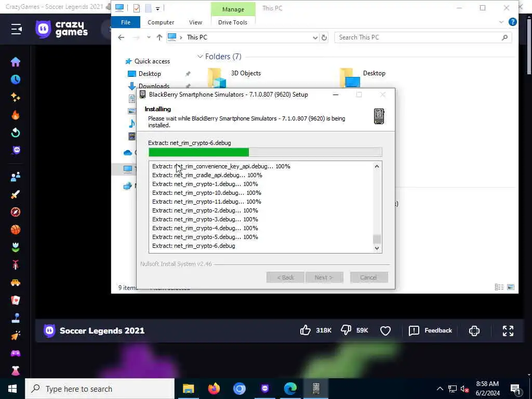This screenshot has width=532, height=399.
Task: Open Adventure compass icon in sidebar
Action: 15,212
